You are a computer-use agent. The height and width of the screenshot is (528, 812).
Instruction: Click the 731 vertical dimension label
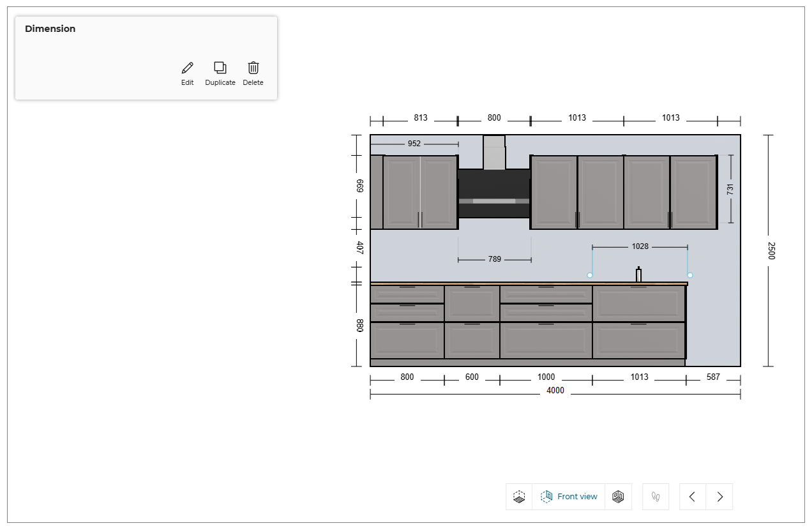(730, 189)
